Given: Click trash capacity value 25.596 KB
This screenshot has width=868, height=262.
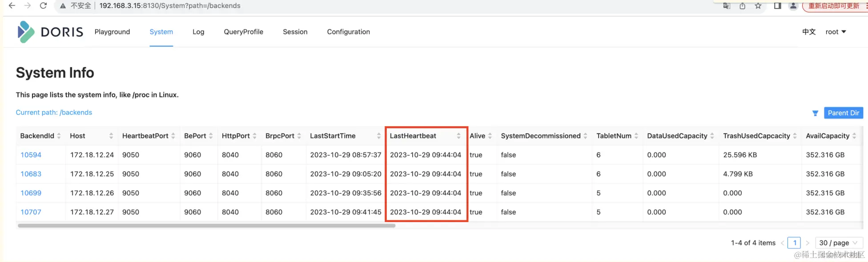Looking at the screenshot, I should click(740, 155).
